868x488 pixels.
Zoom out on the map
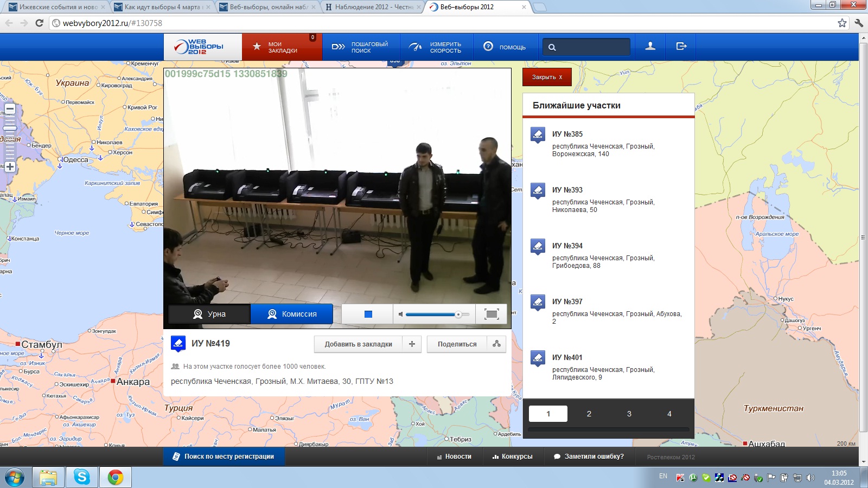pyautogui.click(x=10, y=109)
